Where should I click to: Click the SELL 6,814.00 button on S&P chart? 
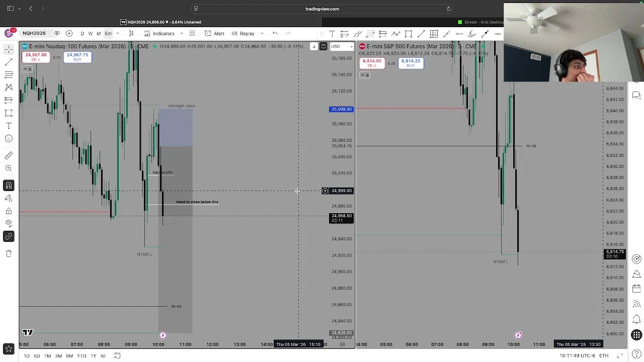(372, 63)
